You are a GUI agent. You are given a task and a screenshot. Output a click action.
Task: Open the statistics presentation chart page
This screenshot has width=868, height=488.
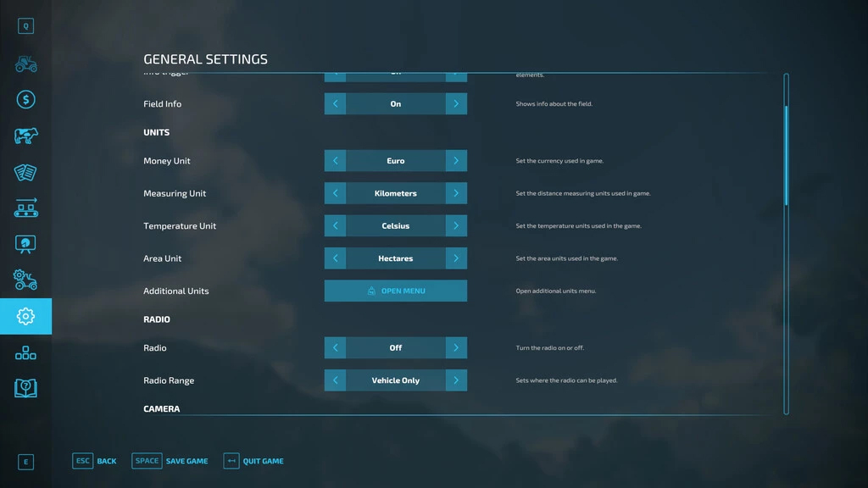25,244
